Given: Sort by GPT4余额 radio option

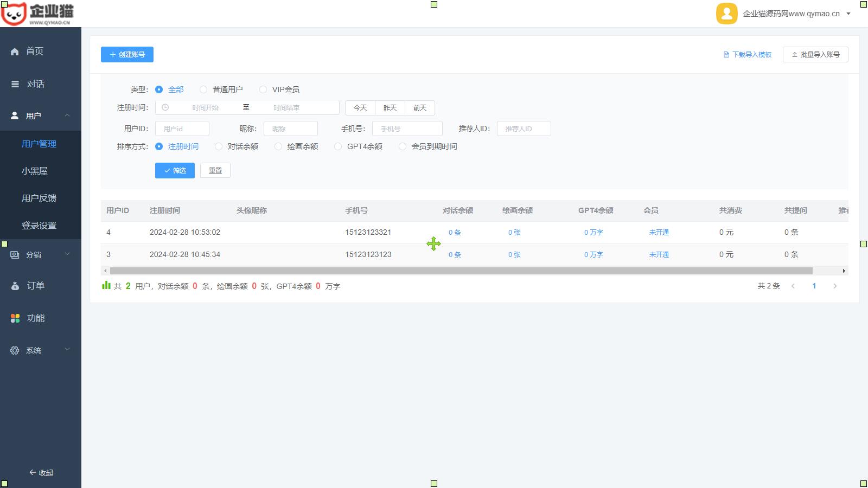Looking at the screenshot, I should pos(338,146).
